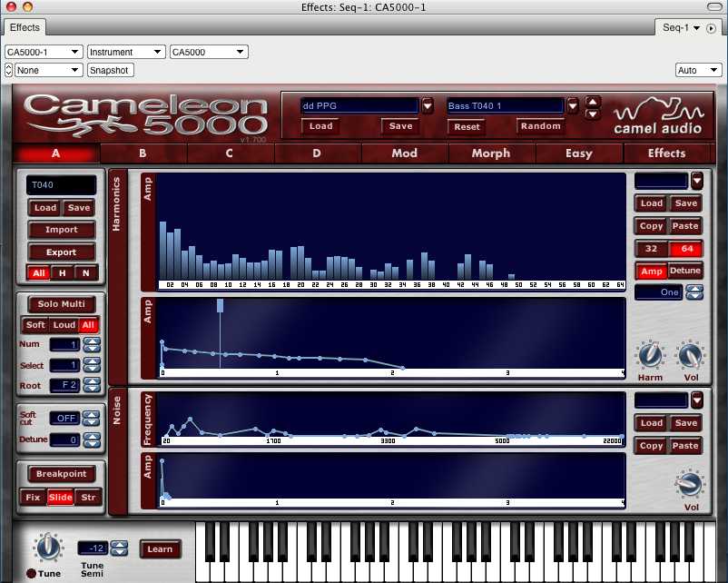Click the Harm knob
Image resolution: width=728 pixels, height=583 pixels.
[650, 356]
